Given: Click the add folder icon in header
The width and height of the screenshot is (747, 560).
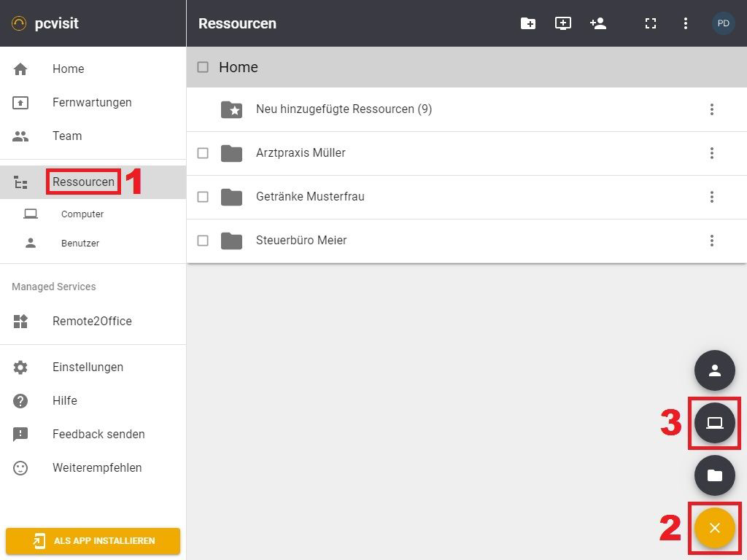Looking at the screenshot, I should (528, 23).
